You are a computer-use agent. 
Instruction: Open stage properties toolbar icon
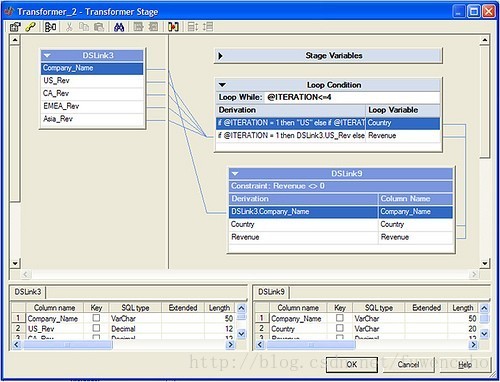click(x=15, y=27)
